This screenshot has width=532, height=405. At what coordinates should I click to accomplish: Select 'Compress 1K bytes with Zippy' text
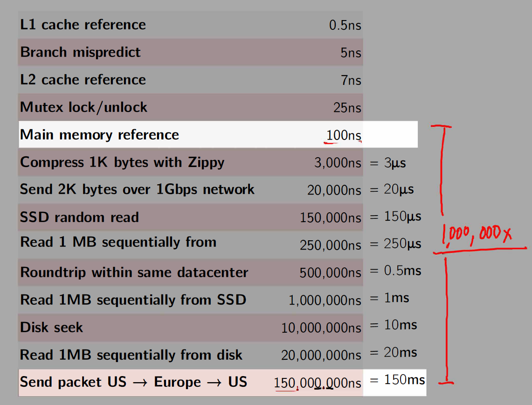(x=122, y=162)
